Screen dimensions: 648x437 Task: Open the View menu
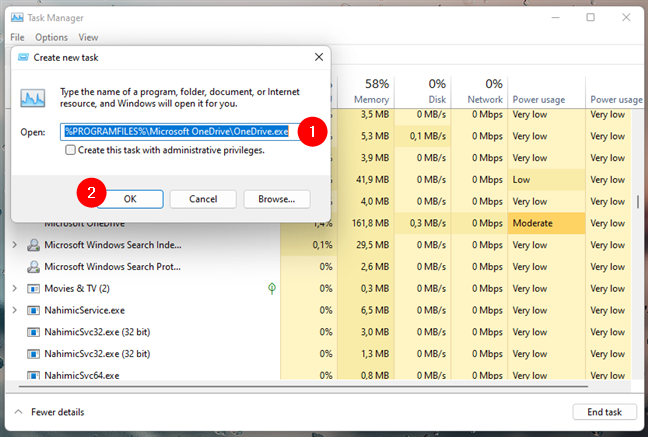tap(88, 37)
